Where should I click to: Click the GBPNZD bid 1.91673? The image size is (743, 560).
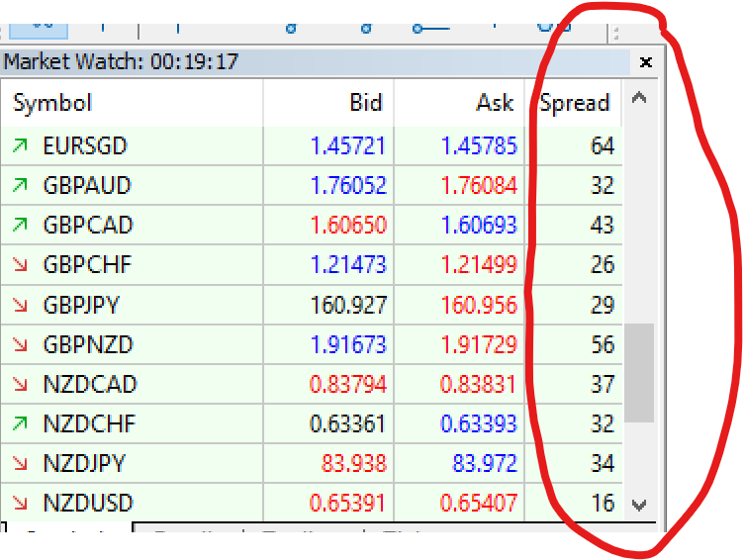348,345
